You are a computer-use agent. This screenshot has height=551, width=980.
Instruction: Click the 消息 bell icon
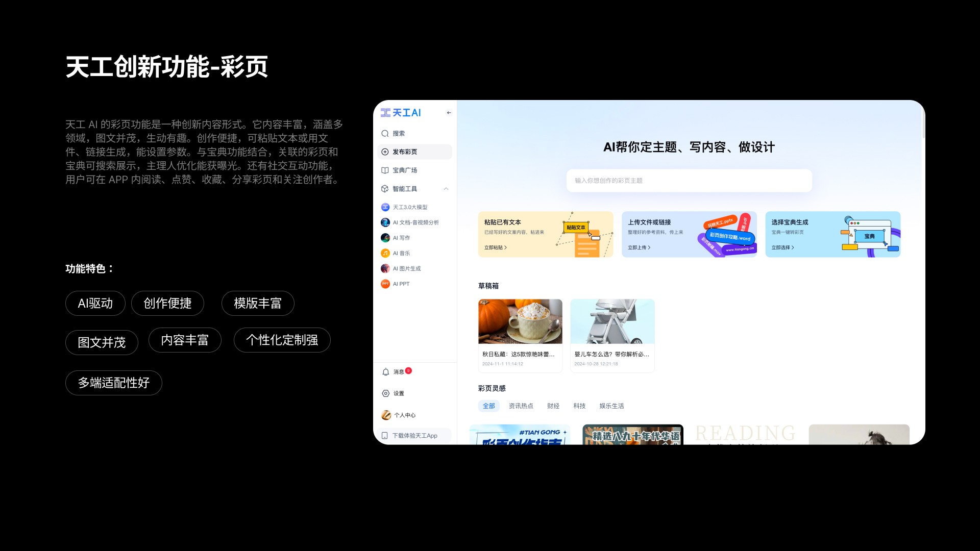(386, 372)
